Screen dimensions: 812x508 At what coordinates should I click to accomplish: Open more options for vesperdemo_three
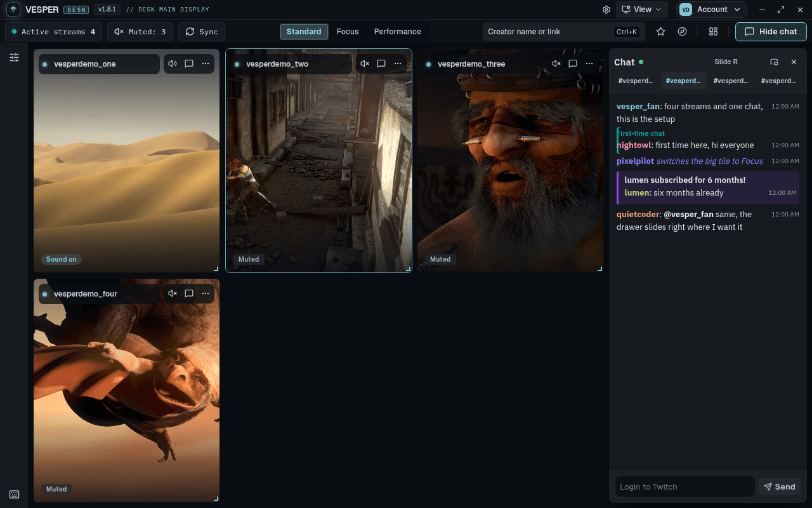point(589,63)
